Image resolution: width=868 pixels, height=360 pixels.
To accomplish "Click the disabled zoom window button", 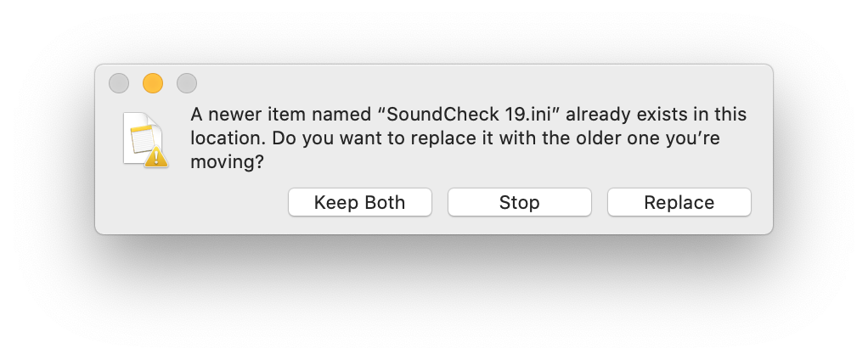I will coord(187,83).
